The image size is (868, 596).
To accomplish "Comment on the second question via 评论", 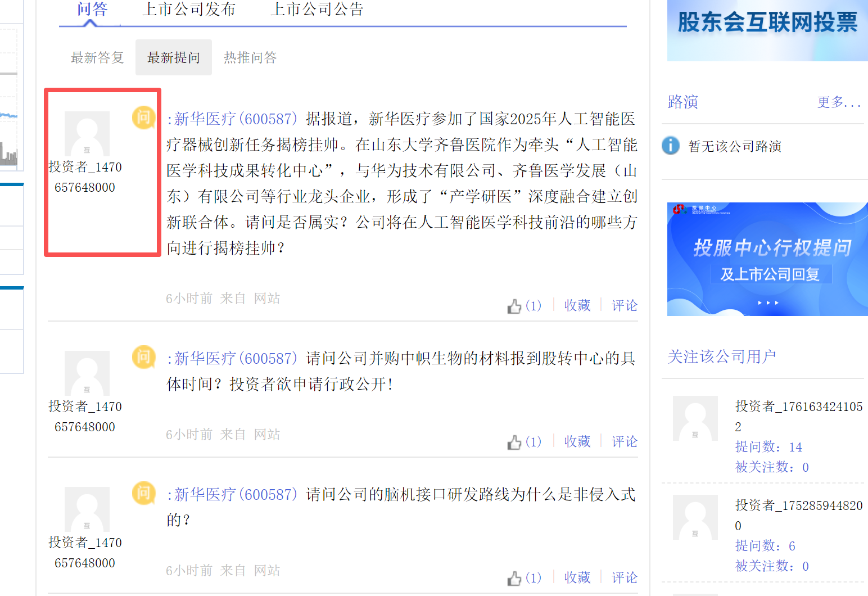I will pos(625,441).
